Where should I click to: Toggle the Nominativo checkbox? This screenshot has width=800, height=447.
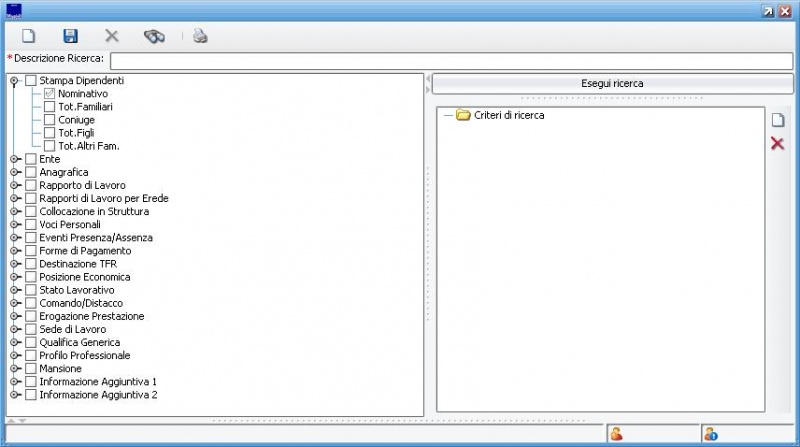[x=49, y=93]
